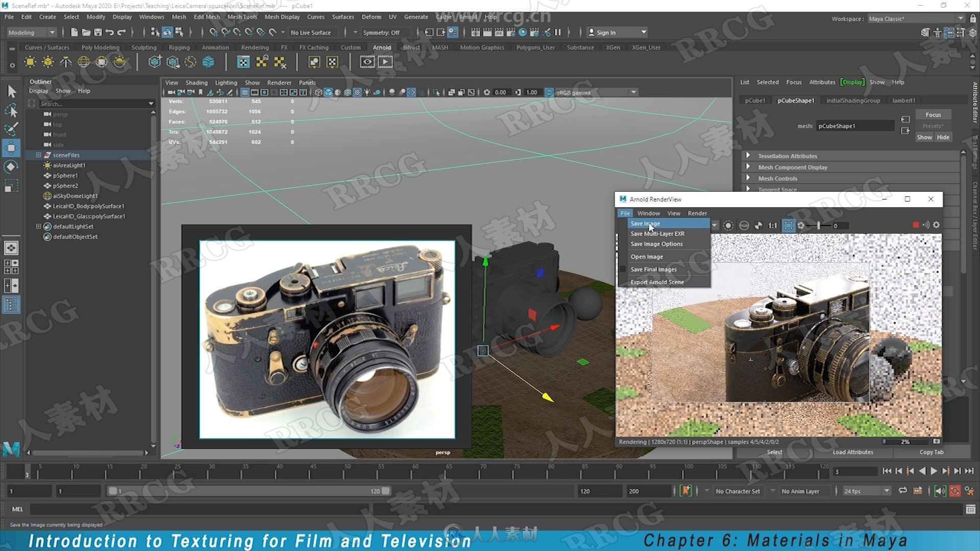This screenshot has width=980, height=551.
Task: Click Load Attributes button in panel
Action: 851,452
